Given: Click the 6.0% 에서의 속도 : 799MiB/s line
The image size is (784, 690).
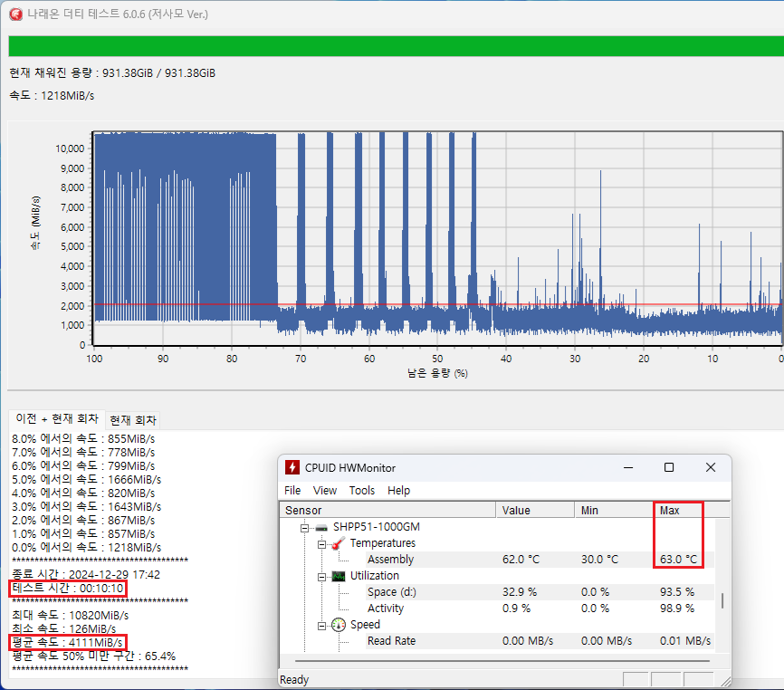Looking at the screenshot, I should coord(83,465).
